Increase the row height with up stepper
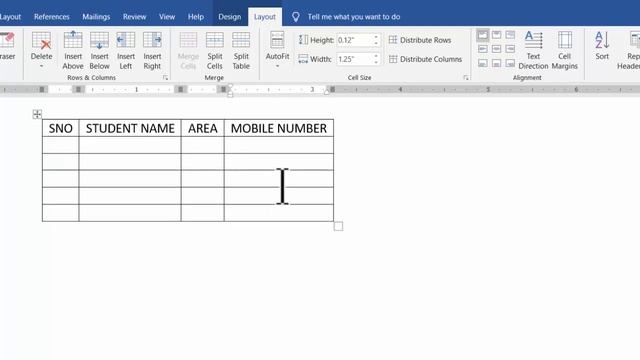This screenshot has height=360, width=640. (x=376, y=37)
